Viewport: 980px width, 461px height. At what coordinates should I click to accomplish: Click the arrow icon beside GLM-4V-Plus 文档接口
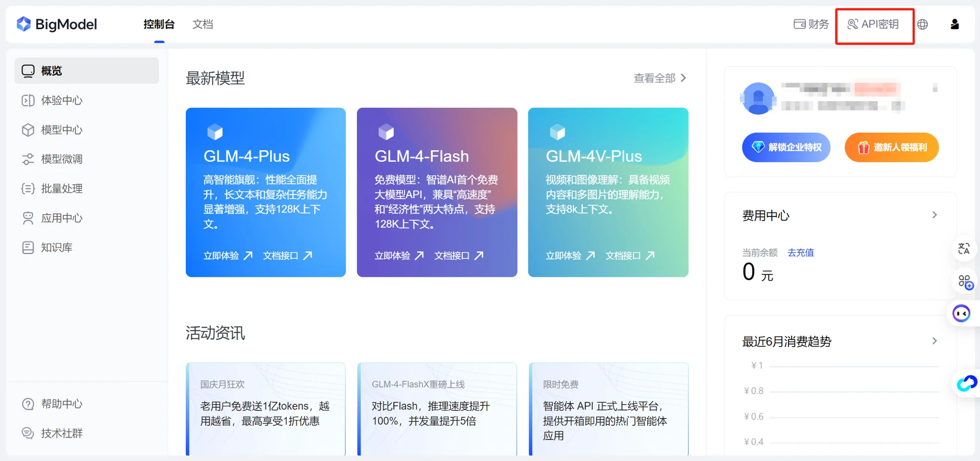650,256
